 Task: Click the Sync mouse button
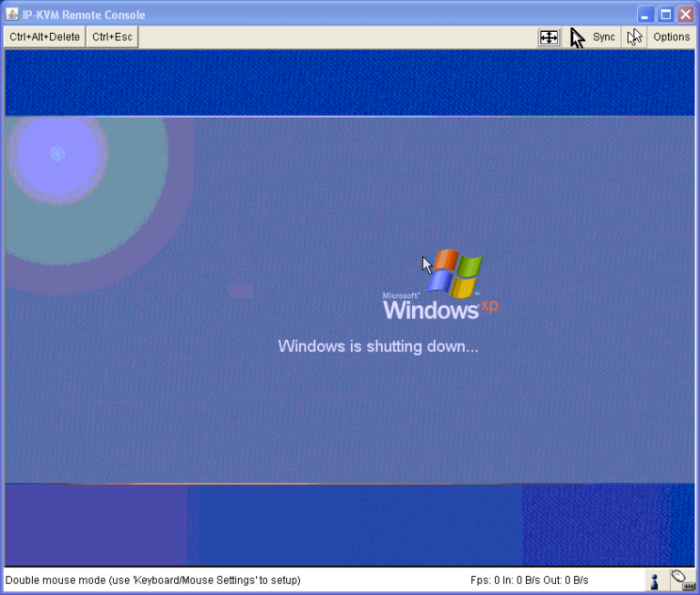pyautogui.click(x=603, y=37)
